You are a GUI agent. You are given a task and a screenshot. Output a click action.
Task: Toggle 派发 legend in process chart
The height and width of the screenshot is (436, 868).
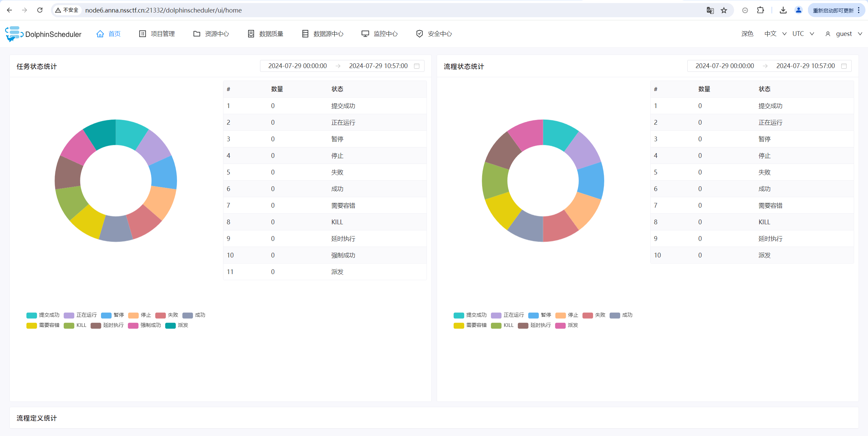567,325
